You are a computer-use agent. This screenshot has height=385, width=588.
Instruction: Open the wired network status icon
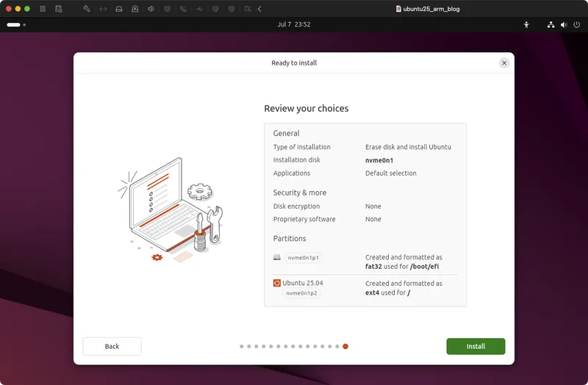click(x=551, y=25)
